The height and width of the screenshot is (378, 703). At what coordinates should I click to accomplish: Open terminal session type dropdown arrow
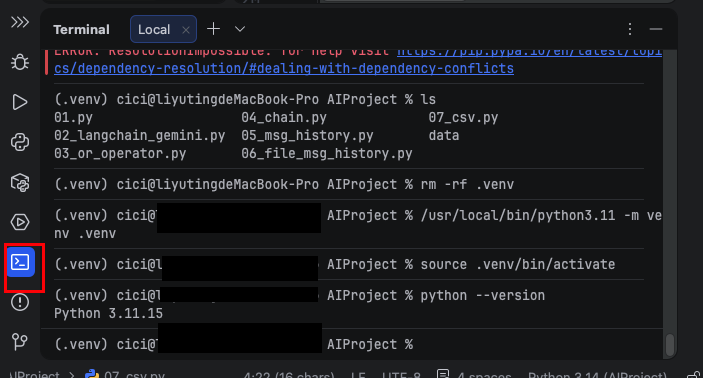click(240, 29)
